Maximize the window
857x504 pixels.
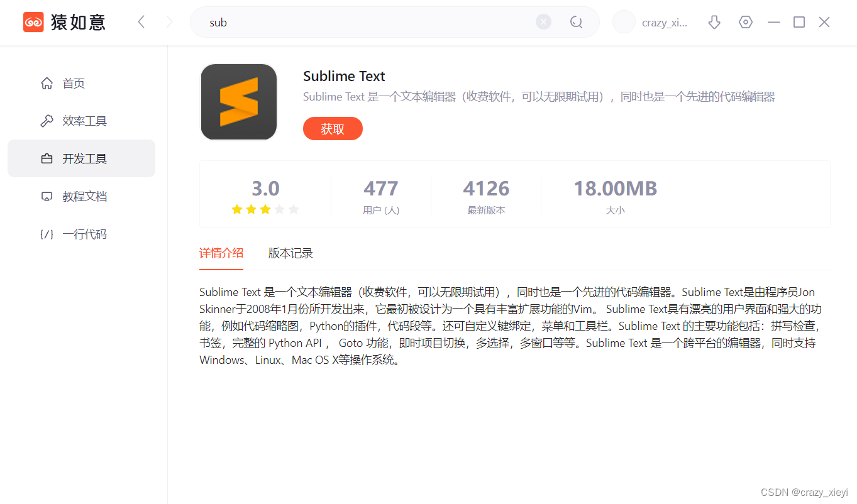tap(799, 22)
